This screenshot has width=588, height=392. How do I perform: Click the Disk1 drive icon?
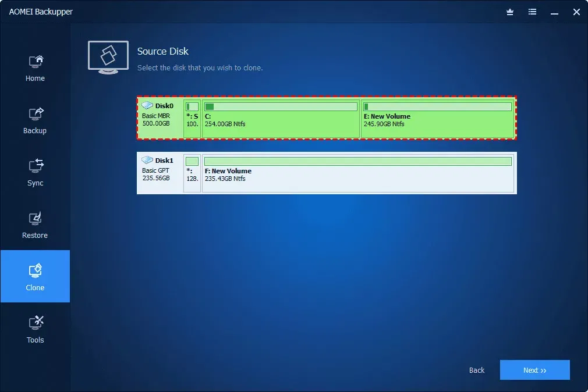click(147, 160)
